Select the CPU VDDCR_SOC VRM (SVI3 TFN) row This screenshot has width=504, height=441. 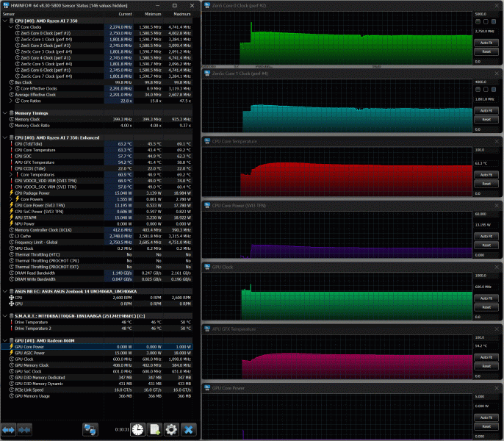tap(96, 187)
